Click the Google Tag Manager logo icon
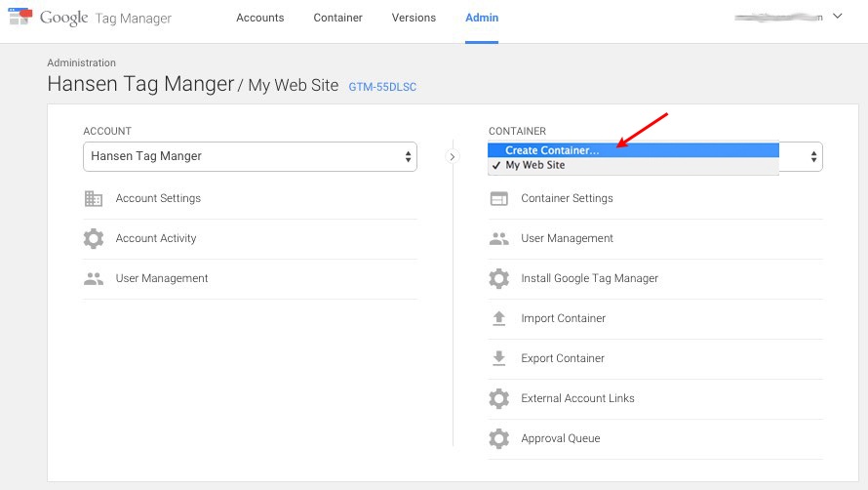Viewport: 868px width, 490px height. pos(20,17)
